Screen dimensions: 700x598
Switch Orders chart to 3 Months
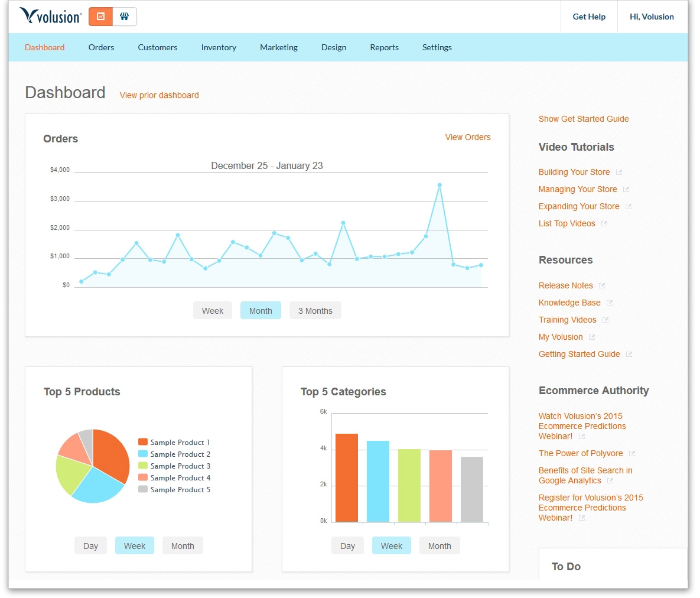[315, 311]
